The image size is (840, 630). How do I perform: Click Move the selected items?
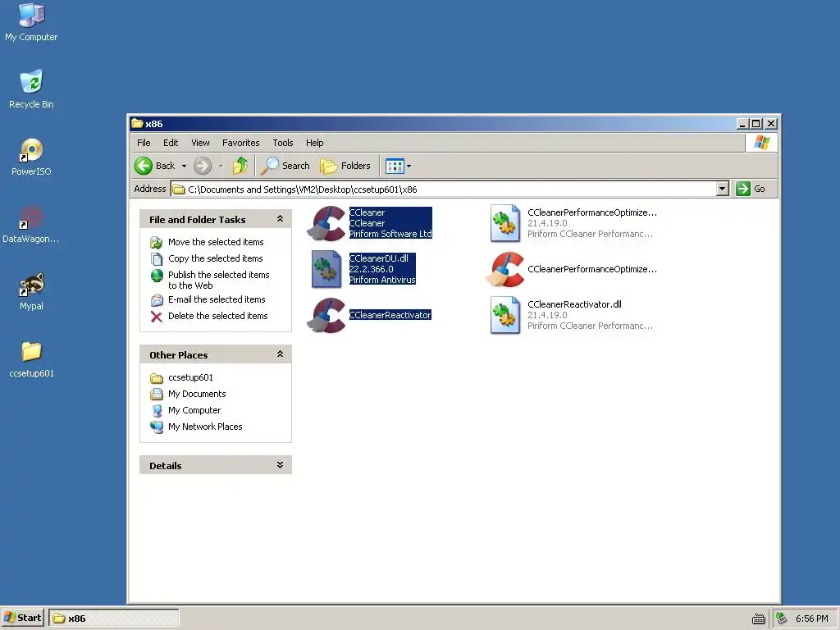click(216, 242)
